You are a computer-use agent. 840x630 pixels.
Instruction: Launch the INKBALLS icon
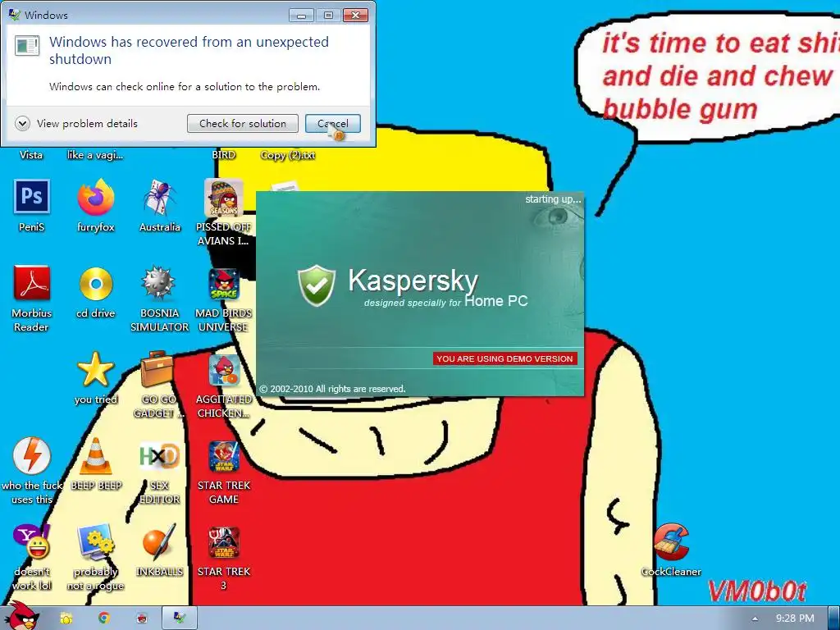[x=159, y=542]
